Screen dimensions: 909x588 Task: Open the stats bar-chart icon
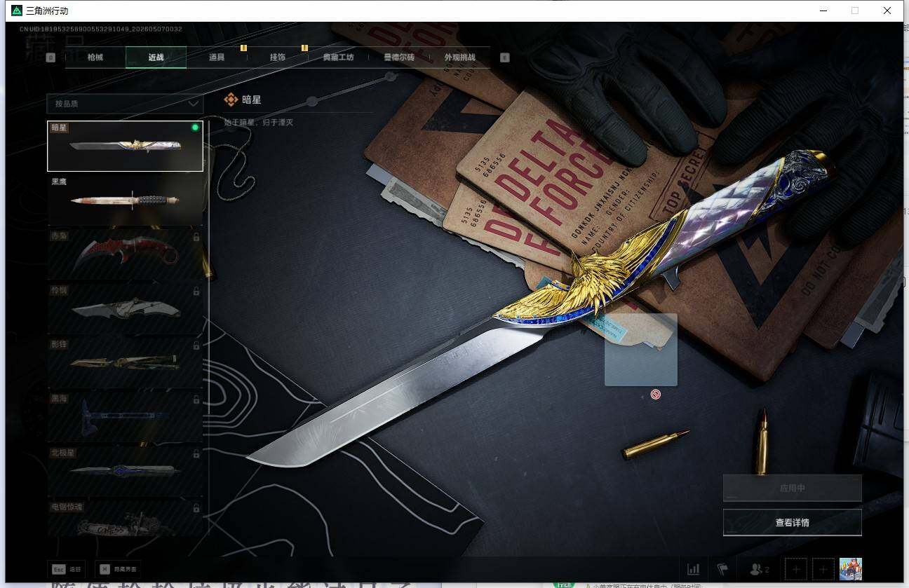click(693, 569)
